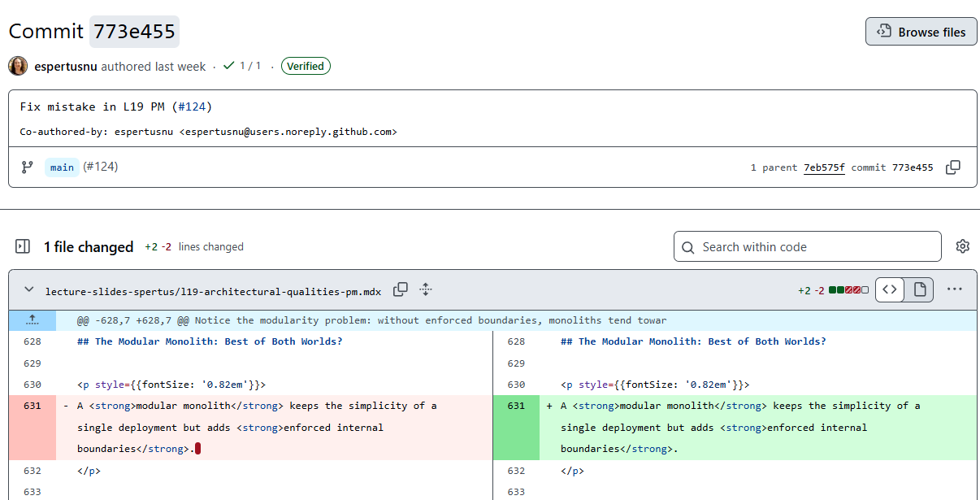
Task: Show the Verified signature details
Action: coord(306,66)
